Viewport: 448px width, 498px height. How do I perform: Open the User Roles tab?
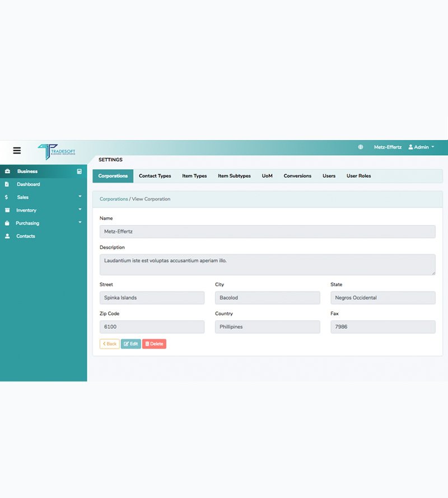[x=358, y=176]
